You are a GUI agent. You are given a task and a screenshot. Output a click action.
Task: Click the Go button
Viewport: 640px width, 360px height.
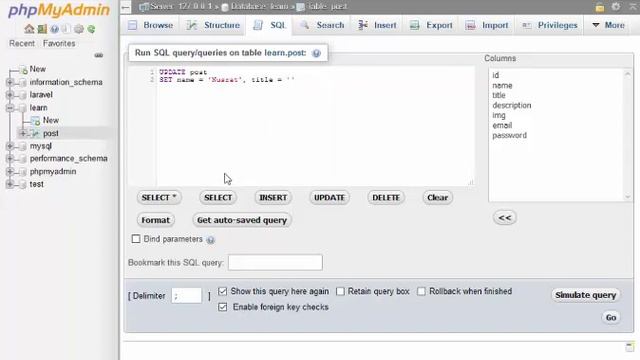(x=611, y=318)
